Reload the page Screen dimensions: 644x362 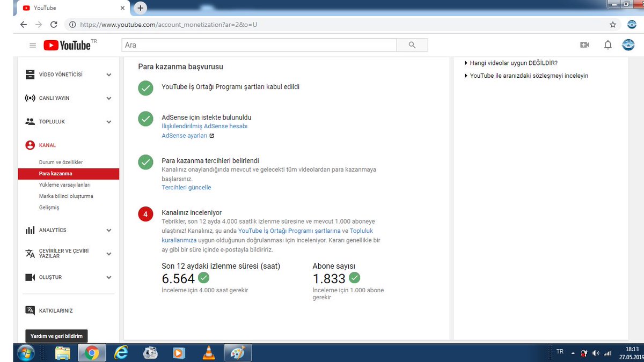click(x=54, y=25)
